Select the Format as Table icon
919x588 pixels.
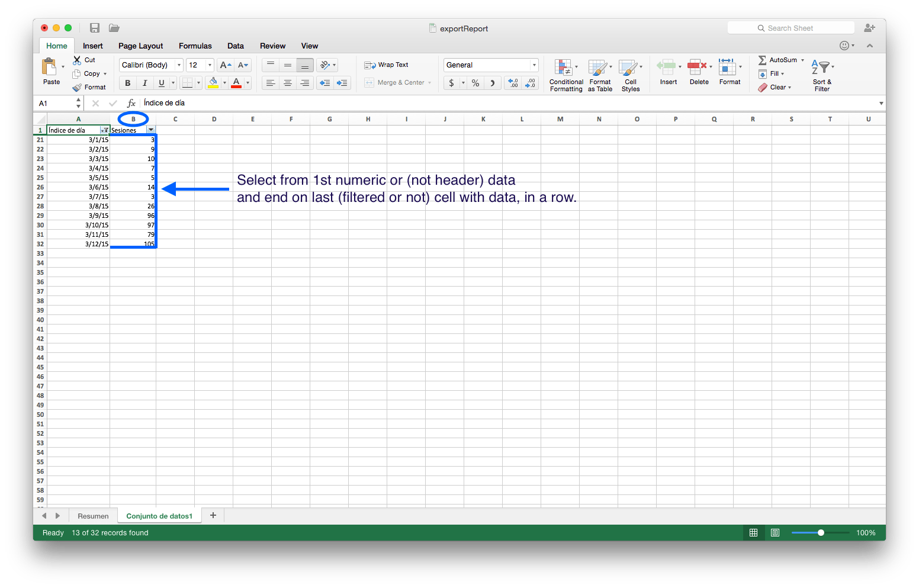[599, 74]
